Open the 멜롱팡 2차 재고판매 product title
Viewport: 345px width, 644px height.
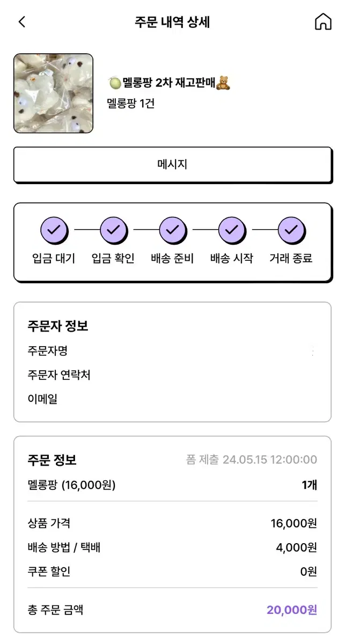tap(170, 83)
